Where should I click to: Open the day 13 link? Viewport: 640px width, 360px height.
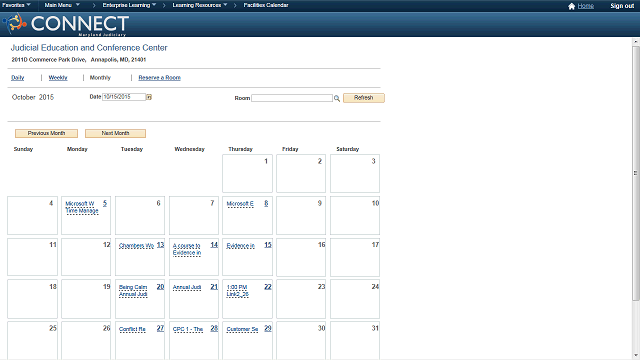(x=160, y=245)
